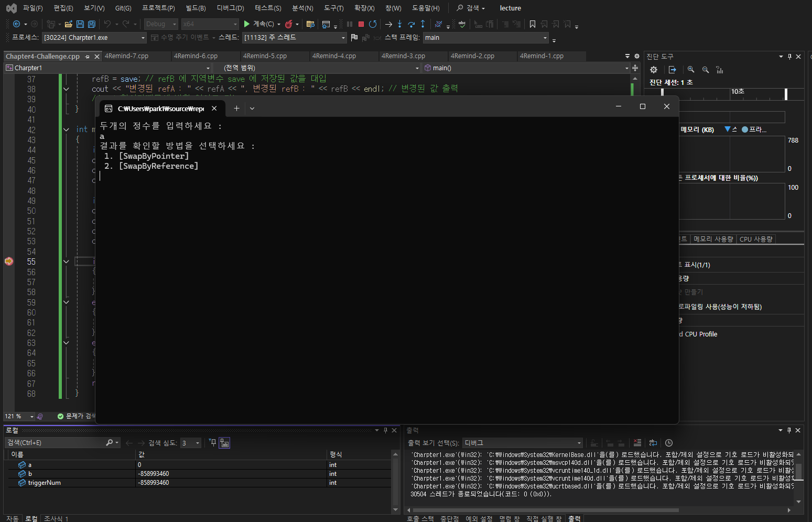Open the main() member navigation dropdown
The width and height of the screenshot is (812, 522).
point(526,68)
